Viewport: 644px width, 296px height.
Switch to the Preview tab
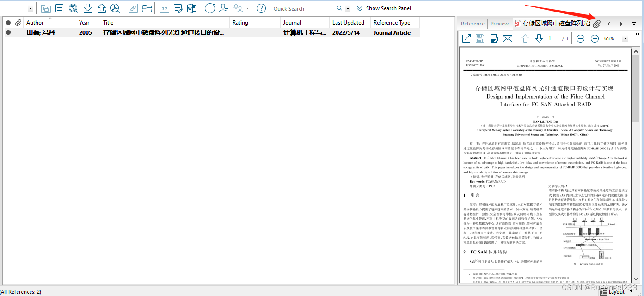click(499, 24)
